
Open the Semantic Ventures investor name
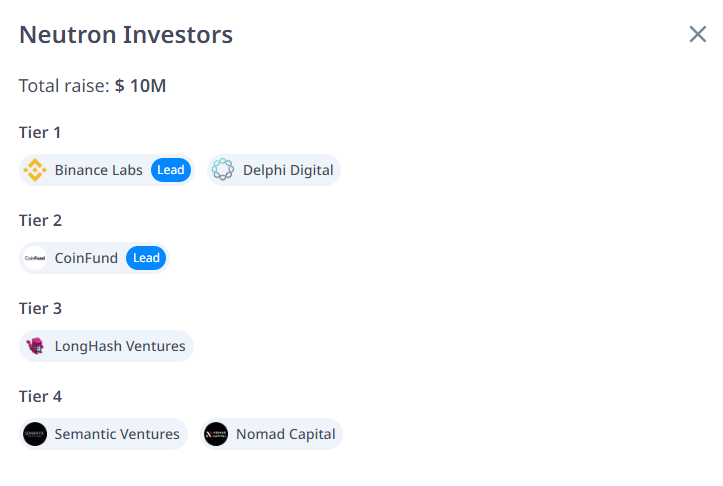click(117, 434)
